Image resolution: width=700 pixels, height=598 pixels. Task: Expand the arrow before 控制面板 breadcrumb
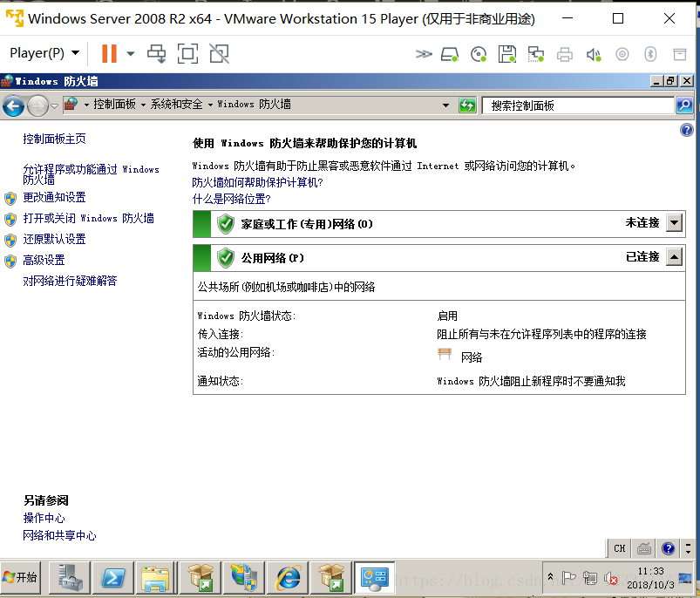(x=86, y=105)
